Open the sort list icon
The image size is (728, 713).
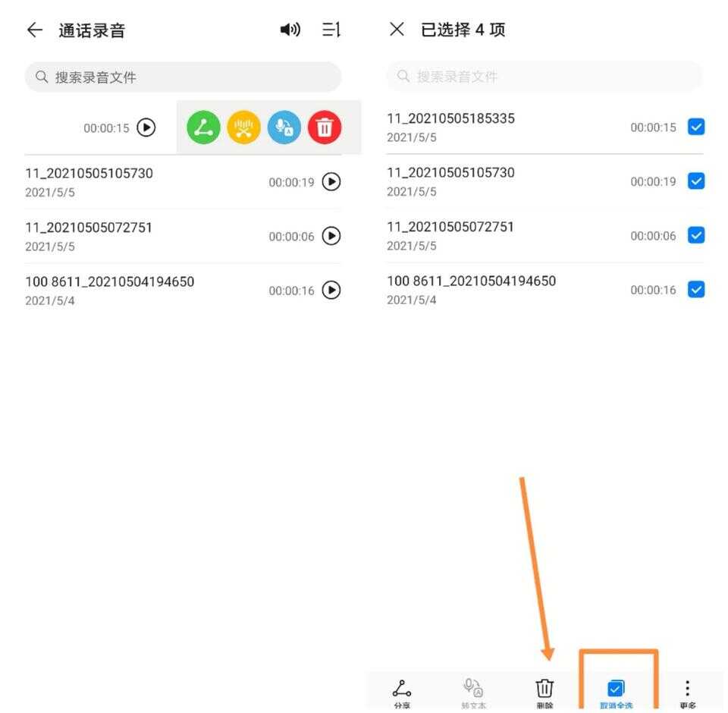(331, 30)
